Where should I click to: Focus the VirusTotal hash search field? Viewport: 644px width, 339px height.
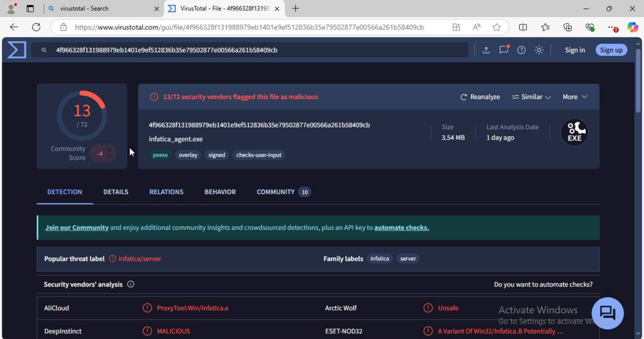tap(250, 50)
